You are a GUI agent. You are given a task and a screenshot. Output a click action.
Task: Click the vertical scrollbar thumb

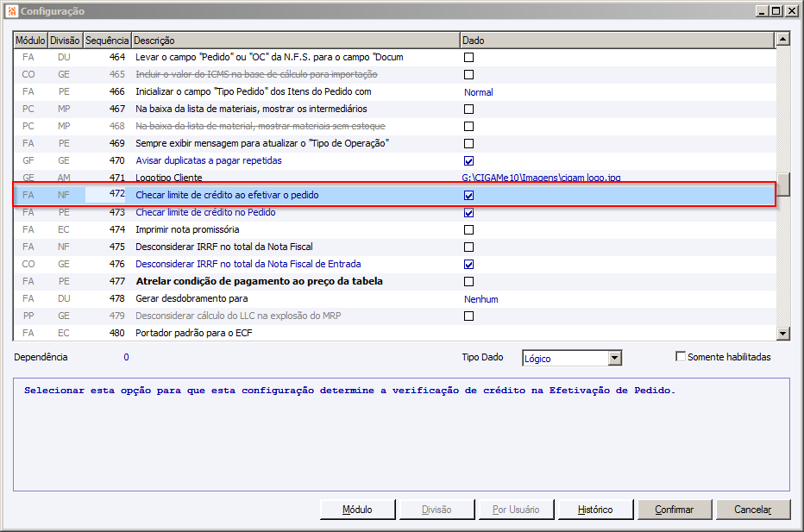783,185
